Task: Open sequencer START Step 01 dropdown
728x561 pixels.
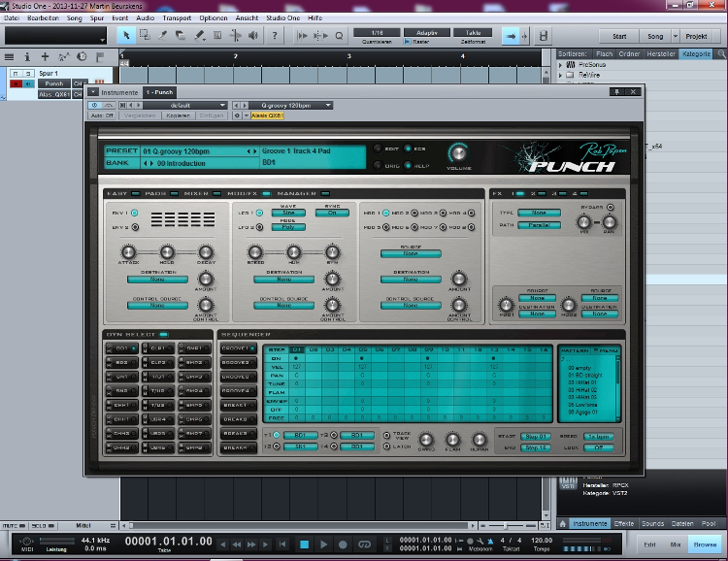Action: click(535, 437)
